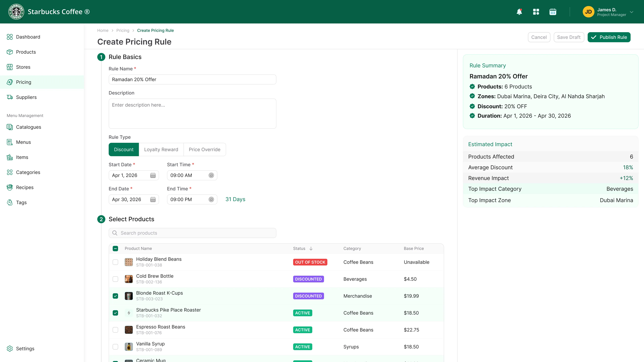Image resolution: width=644 pixels, height=362 pixels.
Task: Click the Description text area
Action: pos(193,114)
